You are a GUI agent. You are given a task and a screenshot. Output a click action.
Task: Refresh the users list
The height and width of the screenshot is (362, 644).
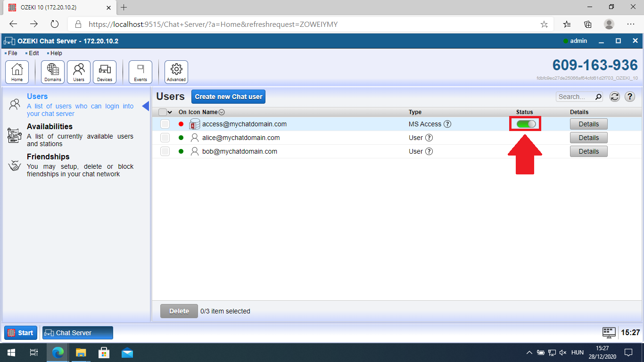(x=614, y=97)
